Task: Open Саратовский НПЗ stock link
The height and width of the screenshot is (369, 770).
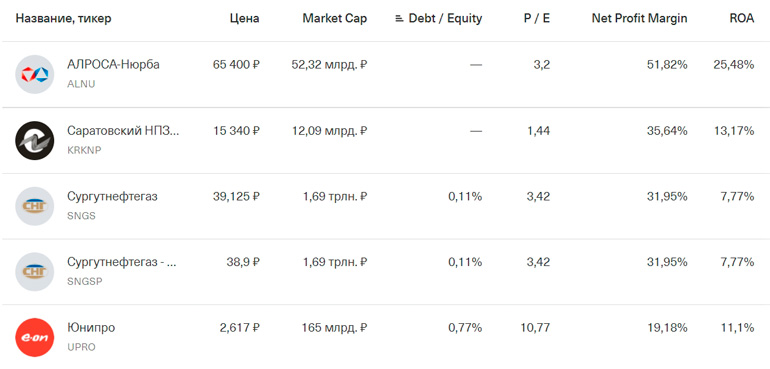Action: tap(123, 131)
